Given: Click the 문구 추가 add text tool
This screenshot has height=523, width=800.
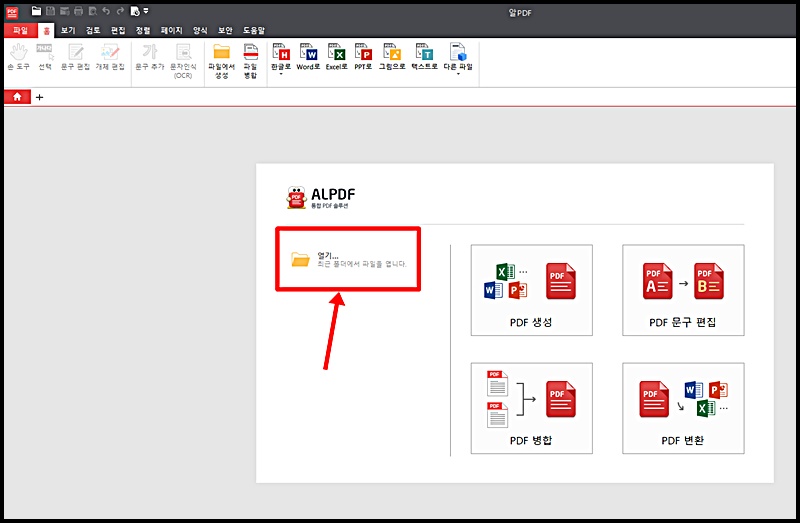Looking at the screenshot, I should click(x=149, y=57).
